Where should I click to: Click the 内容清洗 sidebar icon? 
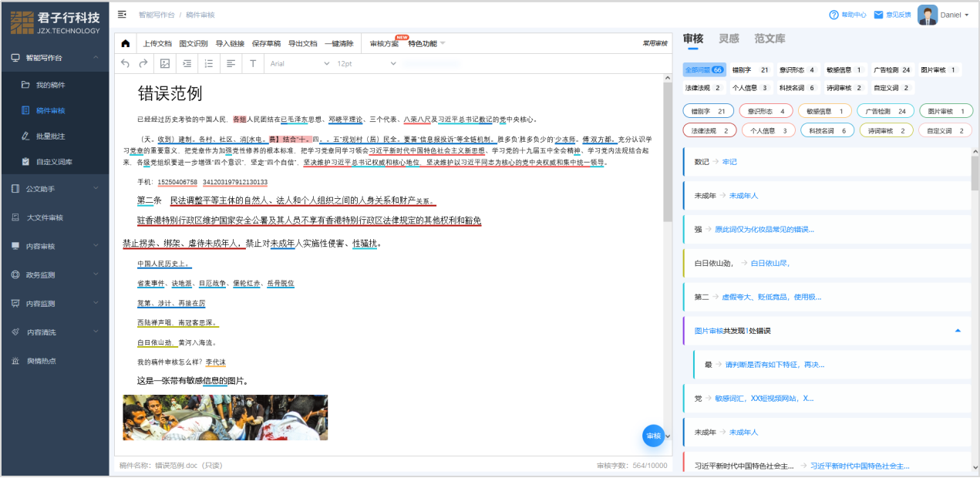click(15, 332)
